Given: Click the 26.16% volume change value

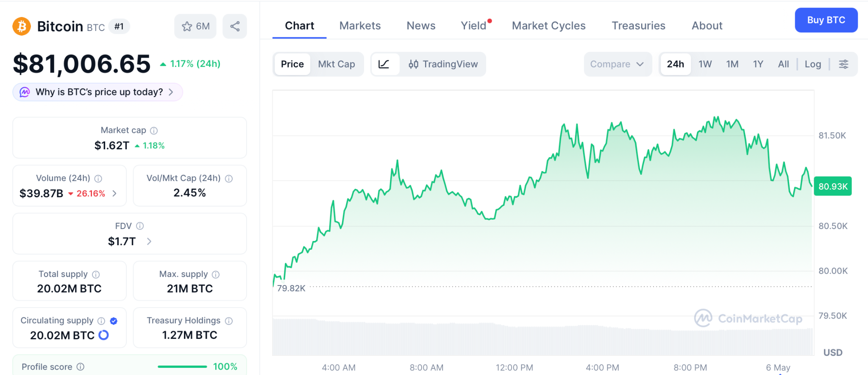Looking at the screenshot, I should coord(87,193).
